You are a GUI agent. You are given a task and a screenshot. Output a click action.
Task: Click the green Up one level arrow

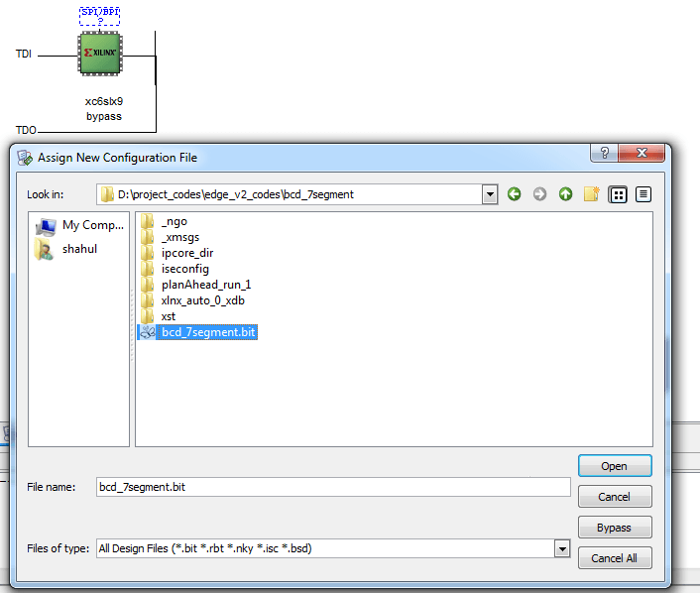coord(565,194)
